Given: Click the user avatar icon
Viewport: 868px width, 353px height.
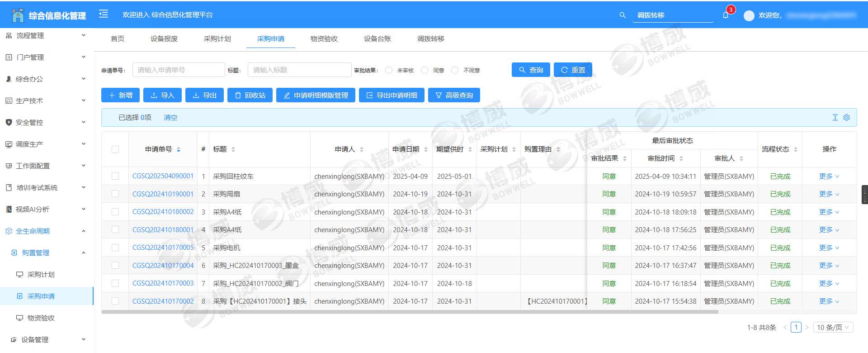Looking at the screenshot, I should click(749, 16).
